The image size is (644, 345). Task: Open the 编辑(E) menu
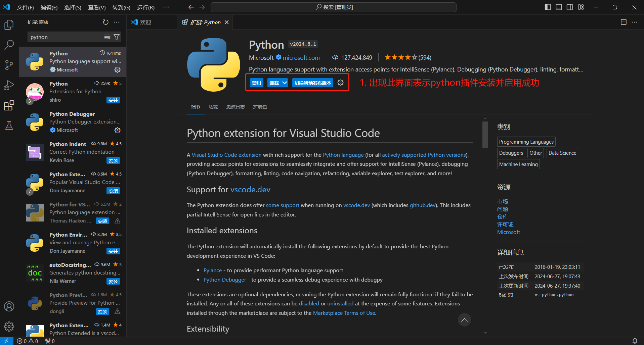click(49, 7)
